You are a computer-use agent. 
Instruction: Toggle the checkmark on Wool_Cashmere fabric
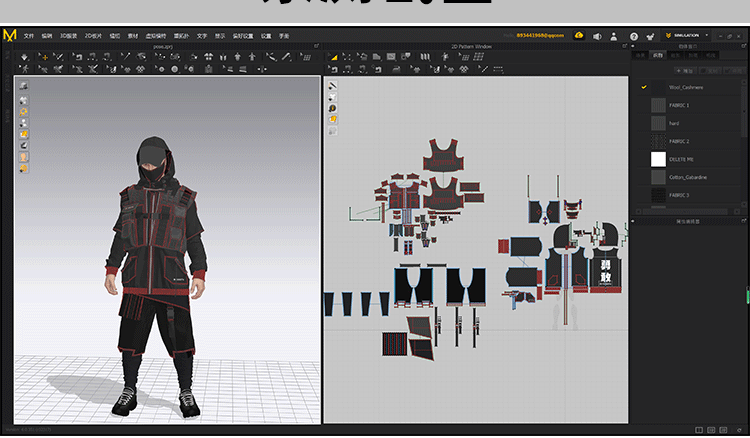click(x=644, y=87)
